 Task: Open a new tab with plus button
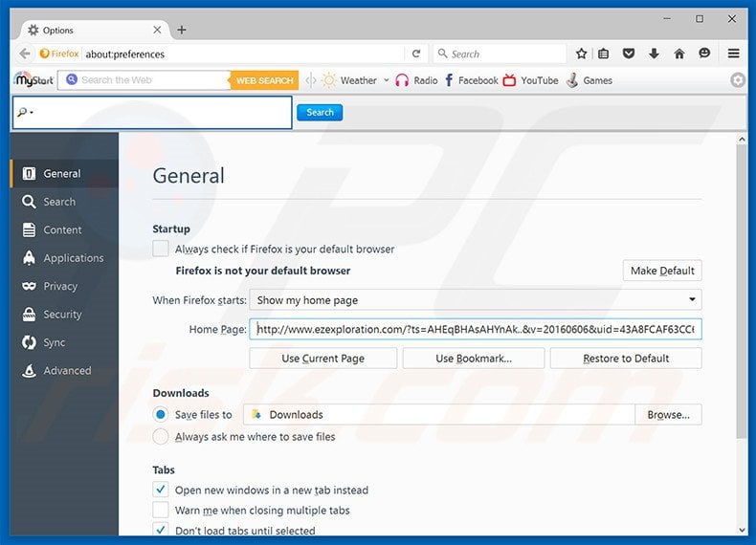click(181, 30)
